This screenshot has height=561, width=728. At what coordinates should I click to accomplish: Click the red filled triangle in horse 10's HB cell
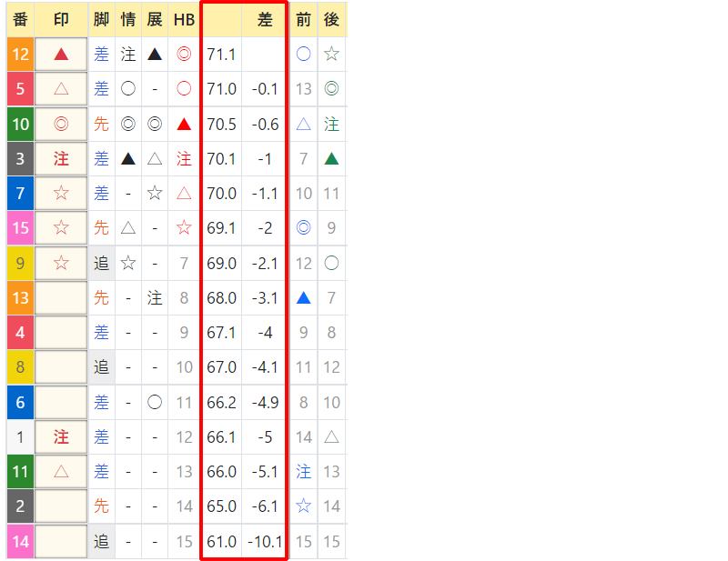point(184,125)
